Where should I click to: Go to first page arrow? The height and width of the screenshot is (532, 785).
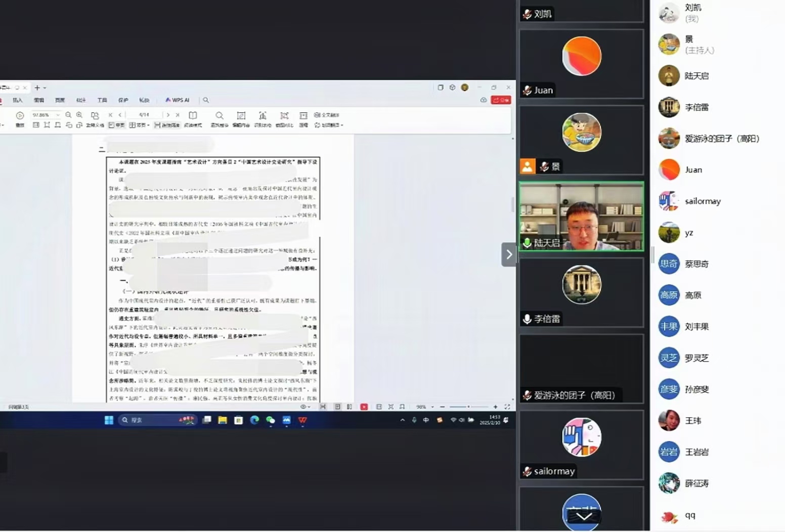(x=111, y=115)
